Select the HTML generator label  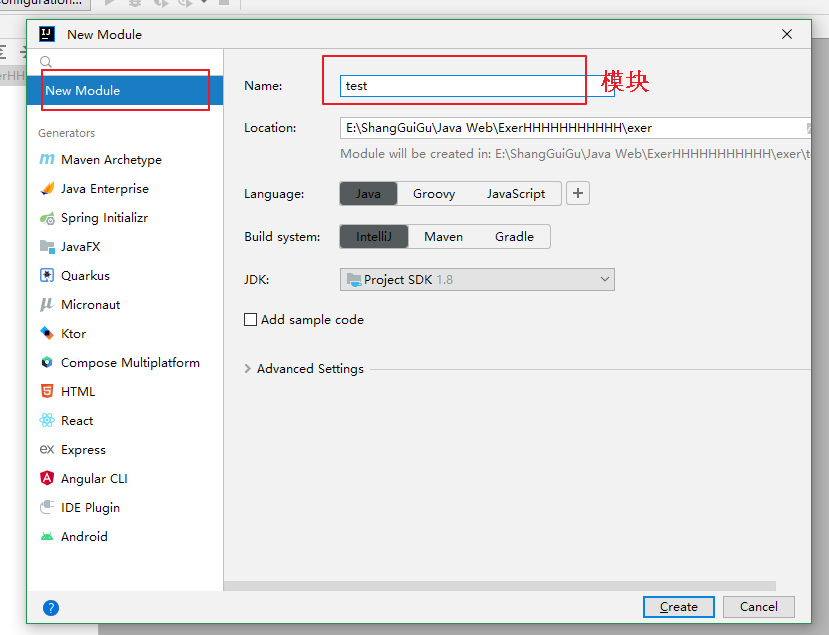78,391
